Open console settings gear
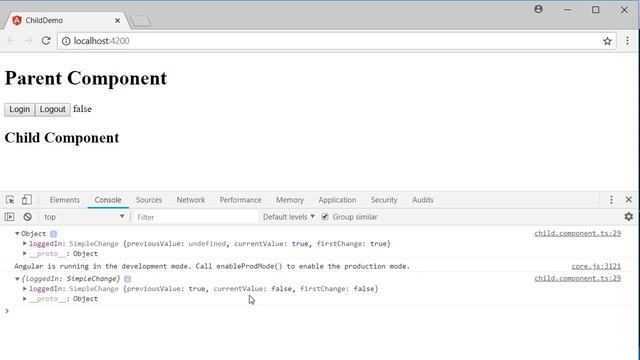This screenshot has height=360, width=640. coord(629,217)
